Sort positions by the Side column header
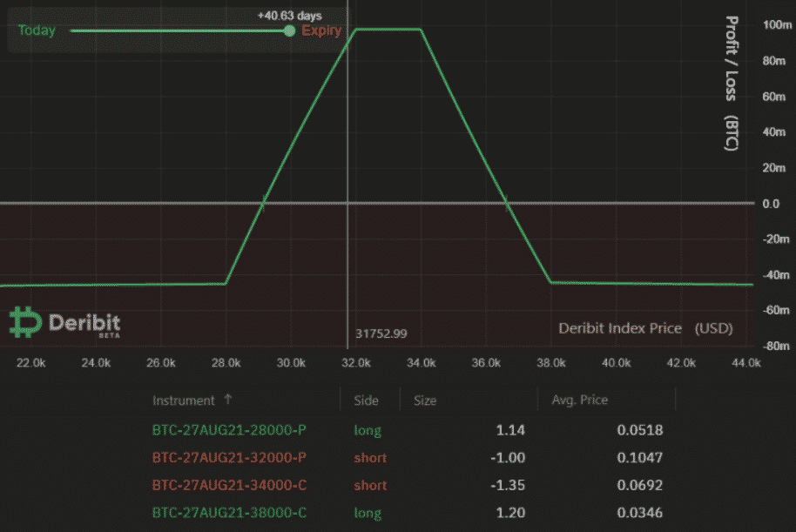The height and width of the screenshot is (532, 796). pos(365,400)
